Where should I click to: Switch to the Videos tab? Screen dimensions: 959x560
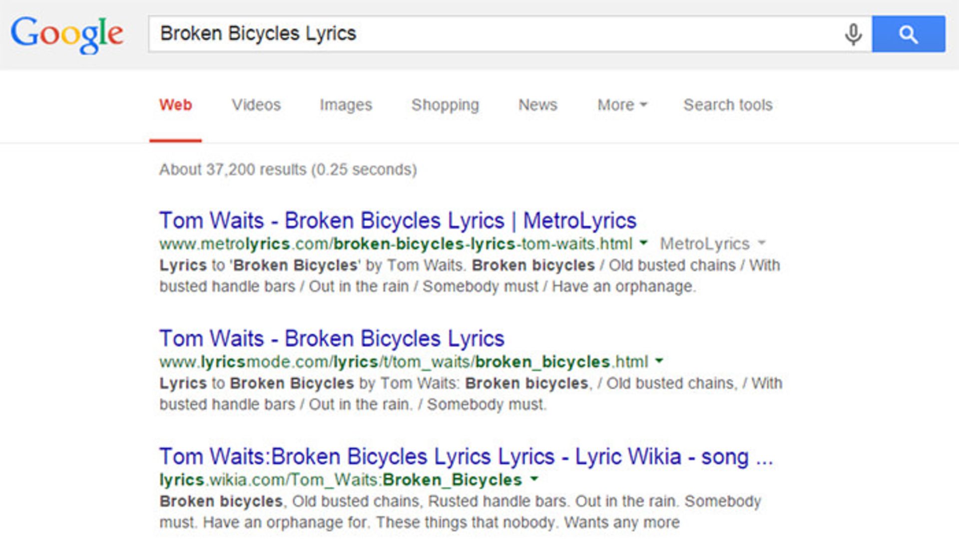[256, 105]
